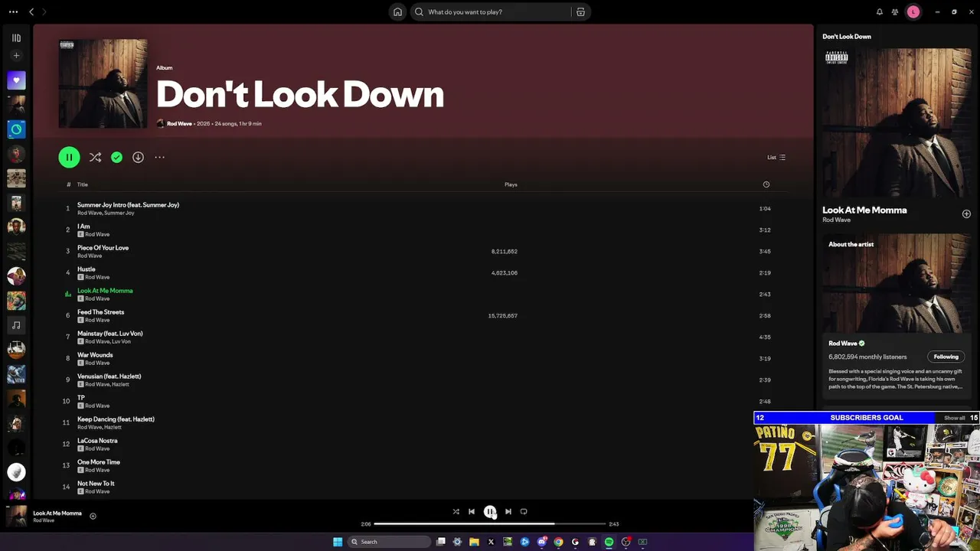Open the Don't Look Down album cover
This screenshot has width=980, height=551.
pyautogui.click(x=103, y=83)
